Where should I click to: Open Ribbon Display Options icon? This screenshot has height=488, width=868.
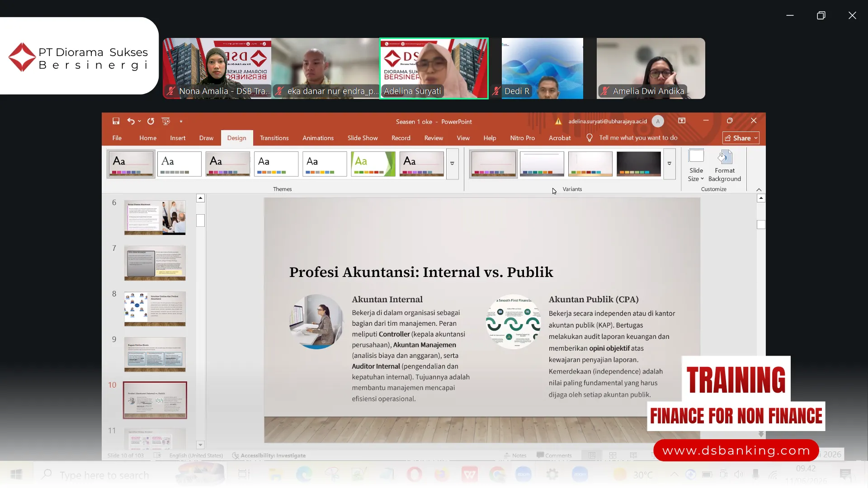pos(682,121)
